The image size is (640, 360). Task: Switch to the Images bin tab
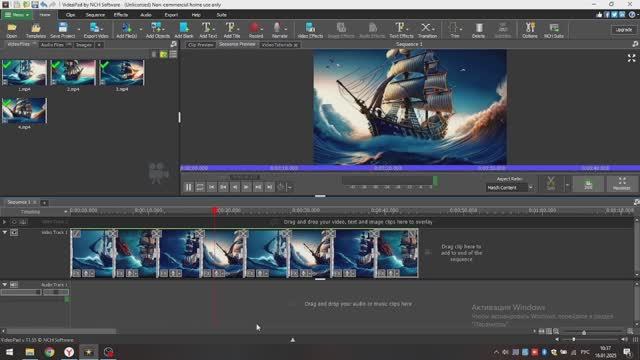click(x=84, y=45)
